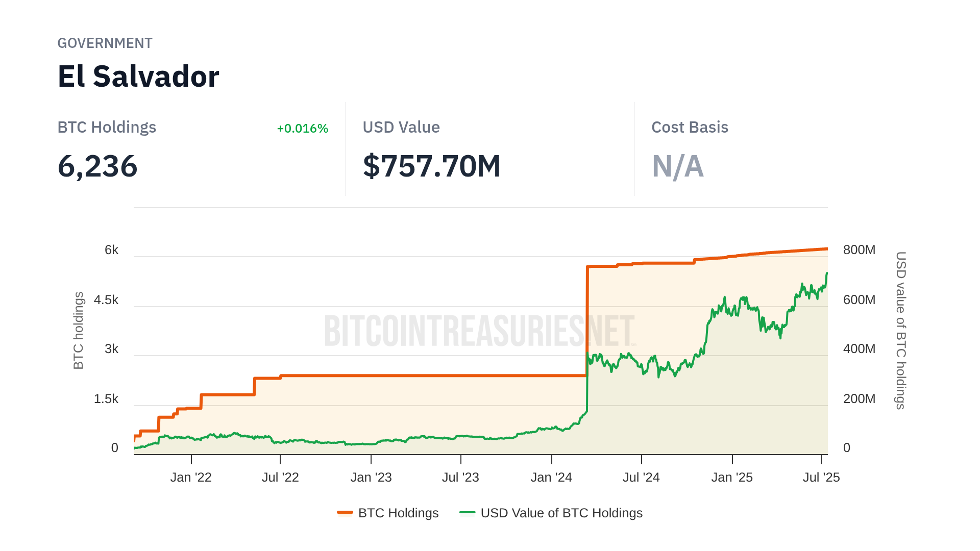Click orange BTC Holdings legend swatch

point(345,513)
